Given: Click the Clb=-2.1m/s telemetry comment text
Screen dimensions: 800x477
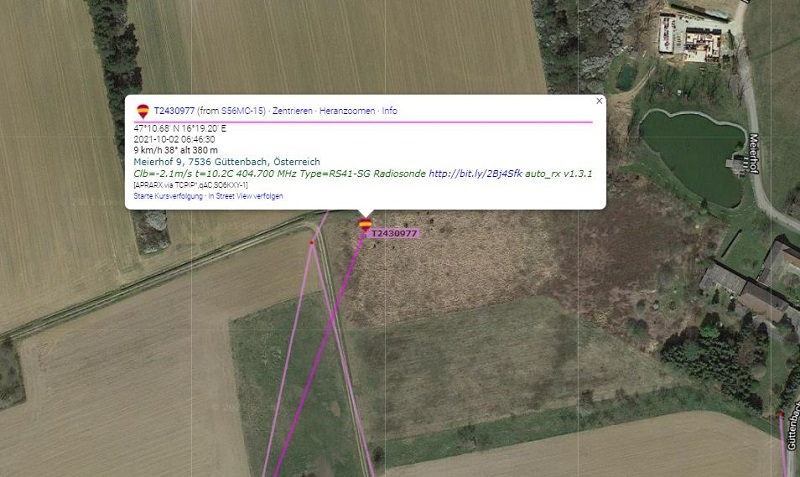Looking at the screenshot, I should 280,173.
